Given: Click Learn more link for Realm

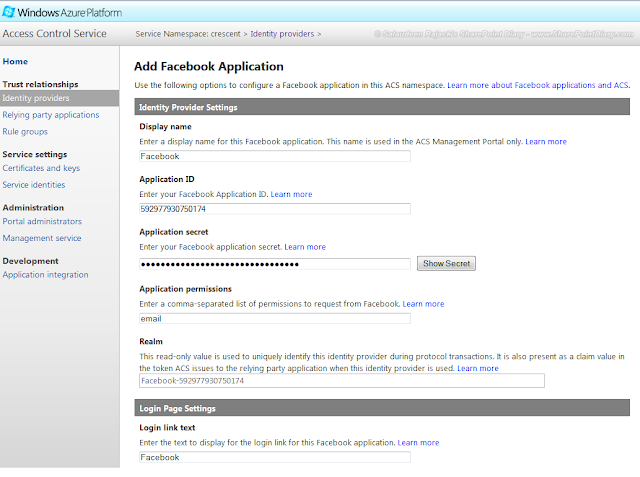Looking at the screenshot, I should pos(478,368).
